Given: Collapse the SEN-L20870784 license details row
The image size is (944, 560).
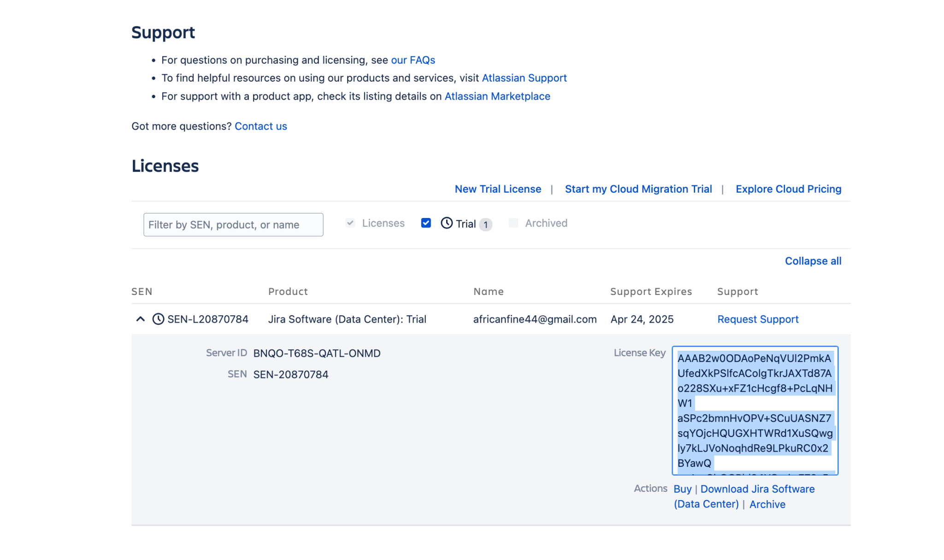Looking at the screenshot, I should pyautogui.click(x=140, y=319).
